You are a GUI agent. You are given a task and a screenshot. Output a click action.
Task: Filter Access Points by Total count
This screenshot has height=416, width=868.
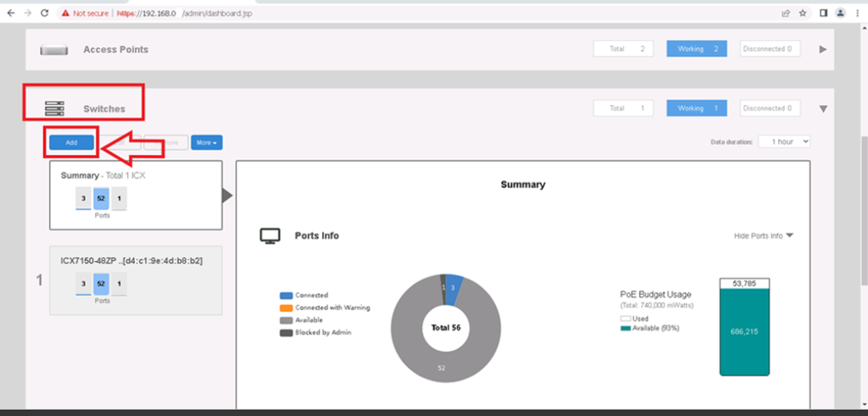click(625, 49)
